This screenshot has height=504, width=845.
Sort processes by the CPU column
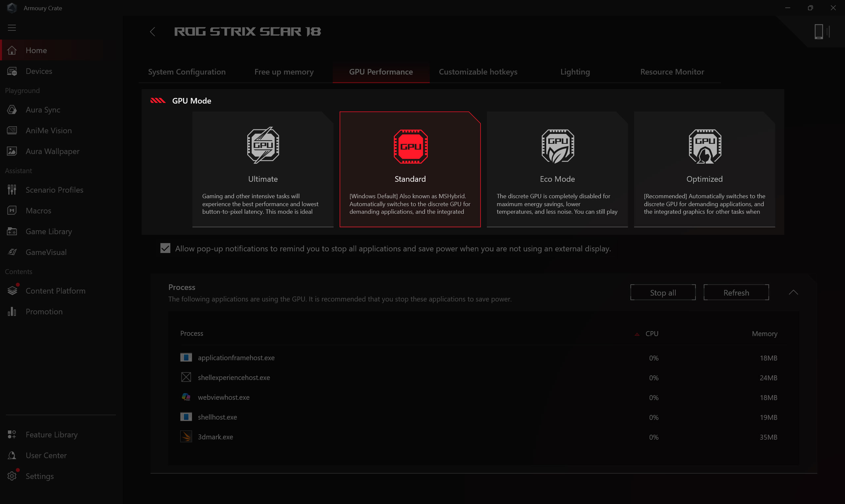coord(652,333)
